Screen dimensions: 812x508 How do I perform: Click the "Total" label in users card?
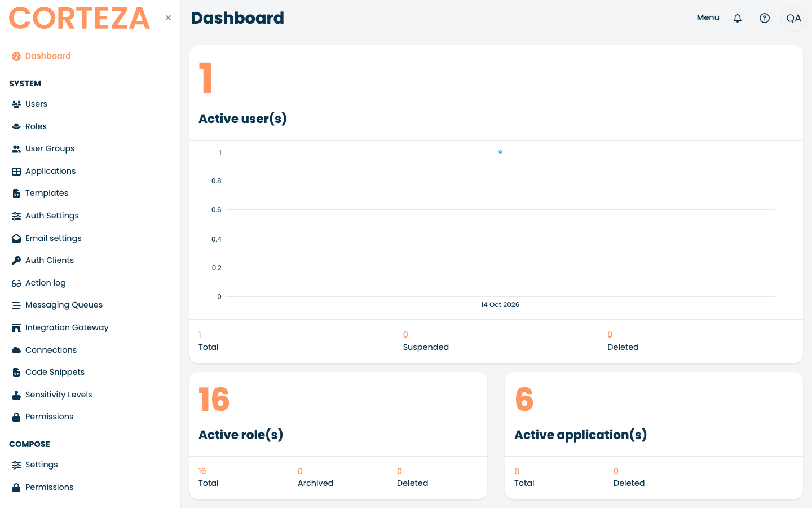pos(208,347)
